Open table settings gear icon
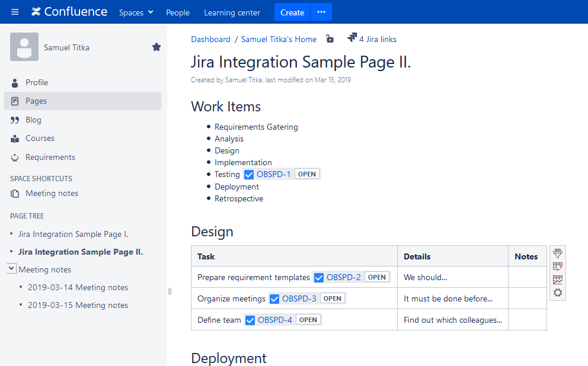588x366 pixels. point(557,293)
